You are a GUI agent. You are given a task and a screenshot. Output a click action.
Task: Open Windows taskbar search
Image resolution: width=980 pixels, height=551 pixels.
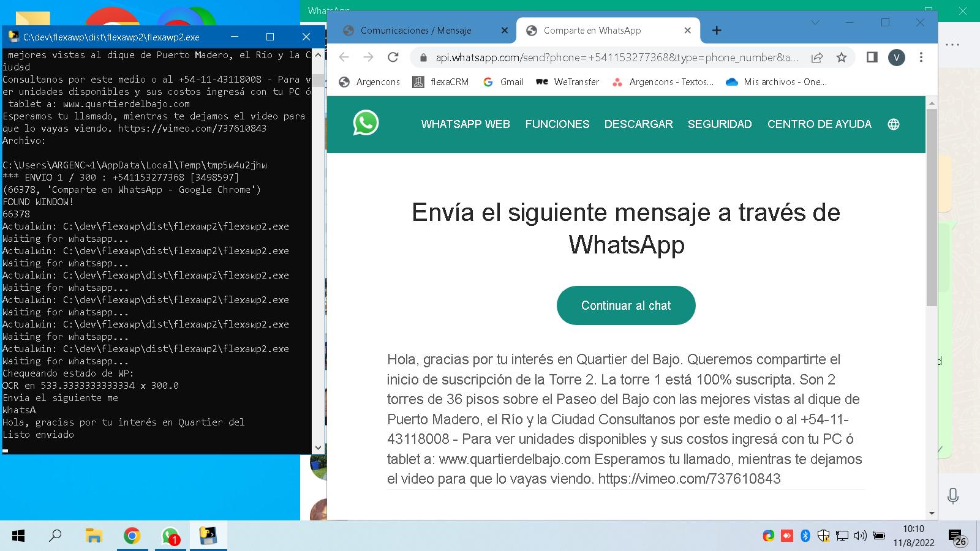55,536
